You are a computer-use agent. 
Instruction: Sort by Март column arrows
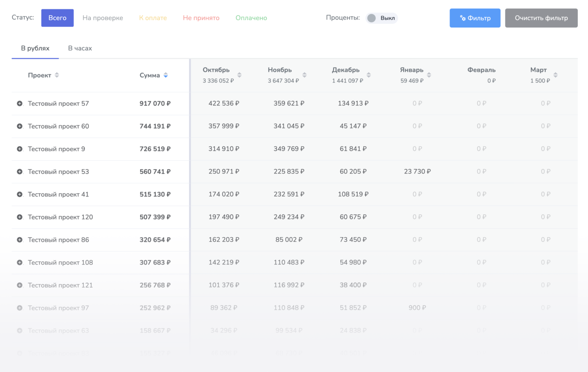pyautogui.click(x=555, y=75)
